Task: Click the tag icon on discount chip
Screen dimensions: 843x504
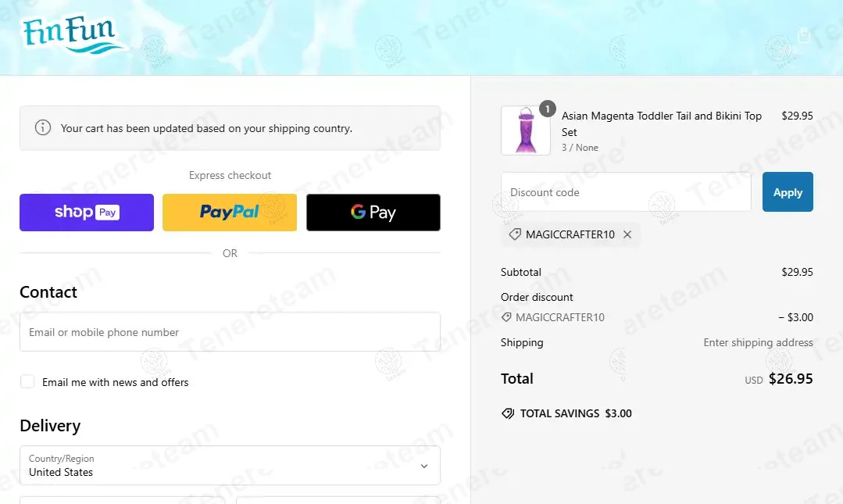Action: pos(515,234)
